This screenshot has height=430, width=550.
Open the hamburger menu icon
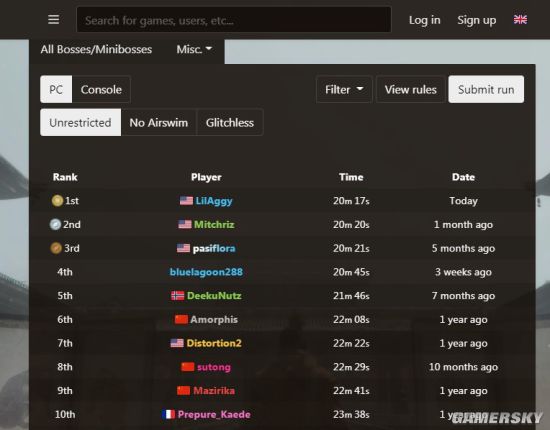53,20
